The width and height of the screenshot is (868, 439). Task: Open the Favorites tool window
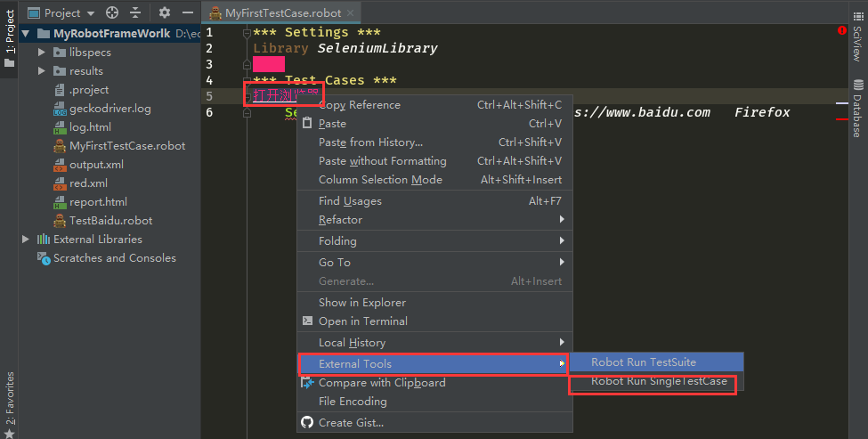pos(10,397)
